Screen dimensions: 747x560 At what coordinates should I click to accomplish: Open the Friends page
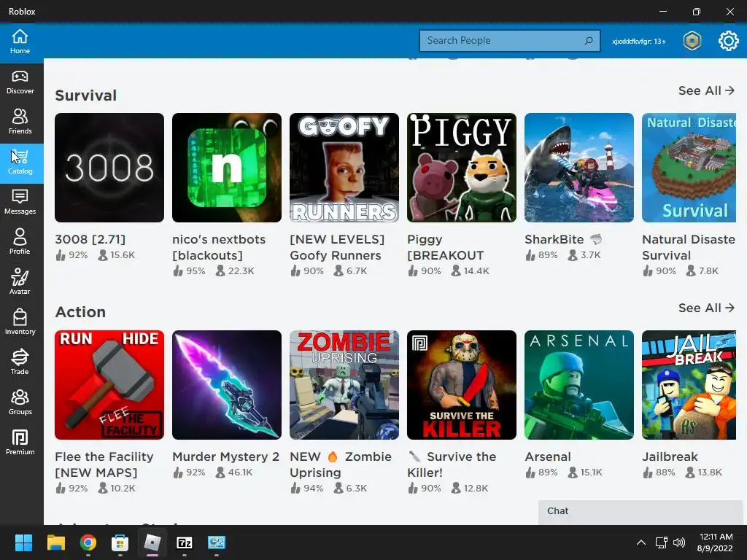pos(20,122)
